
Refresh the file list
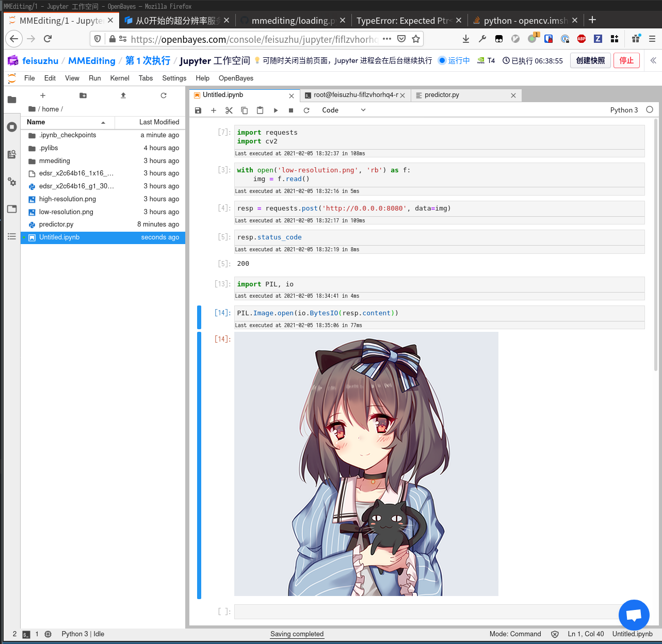coord(164,95)
